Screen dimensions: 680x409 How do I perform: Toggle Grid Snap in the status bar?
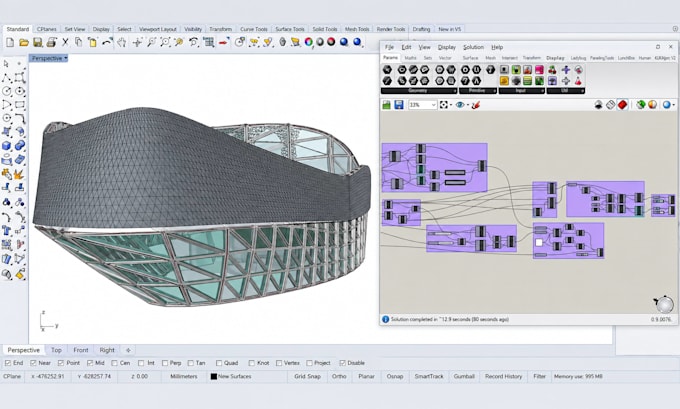coord(307,376)
